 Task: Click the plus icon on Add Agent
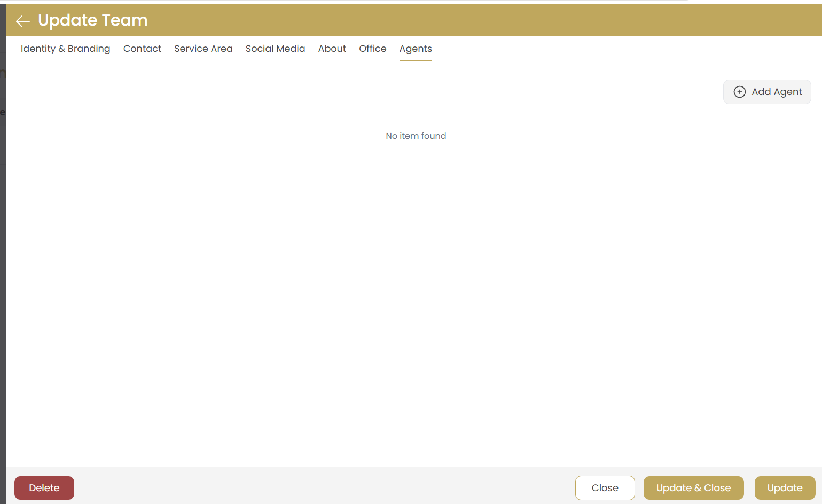740,92
